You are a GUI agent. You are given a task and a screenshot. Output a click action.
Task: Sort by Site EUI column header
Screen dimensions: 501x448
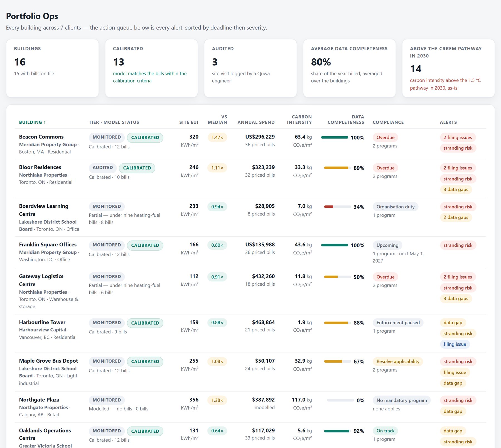point(189,122)
